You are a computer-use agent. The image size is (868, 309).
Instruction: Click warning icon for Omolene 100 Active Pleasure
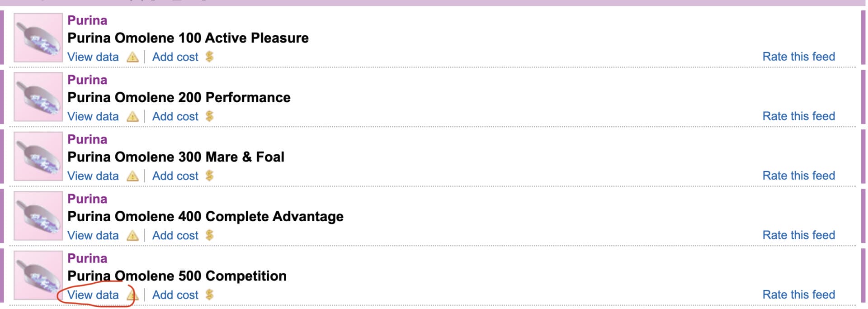[132, 57]
